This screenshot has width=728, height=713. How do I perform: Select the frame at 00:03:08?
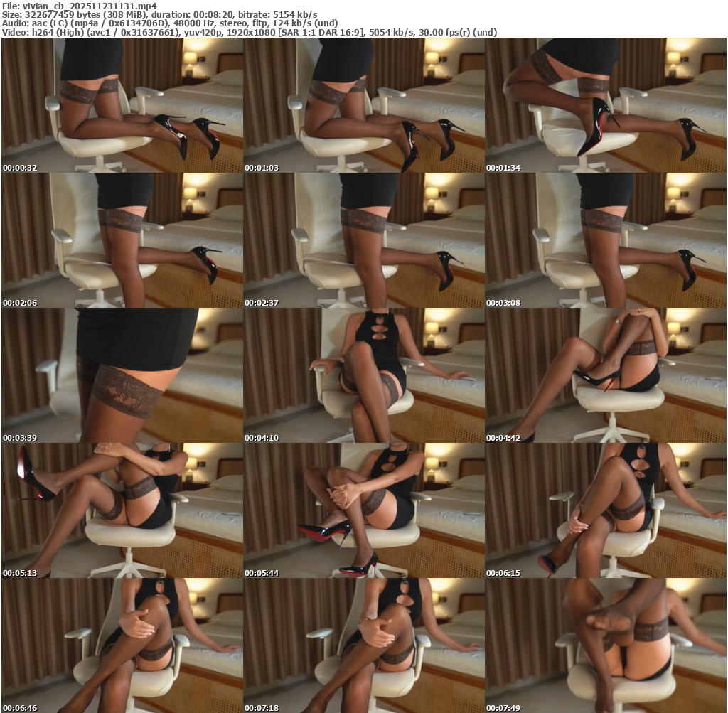tap(606, 240)
